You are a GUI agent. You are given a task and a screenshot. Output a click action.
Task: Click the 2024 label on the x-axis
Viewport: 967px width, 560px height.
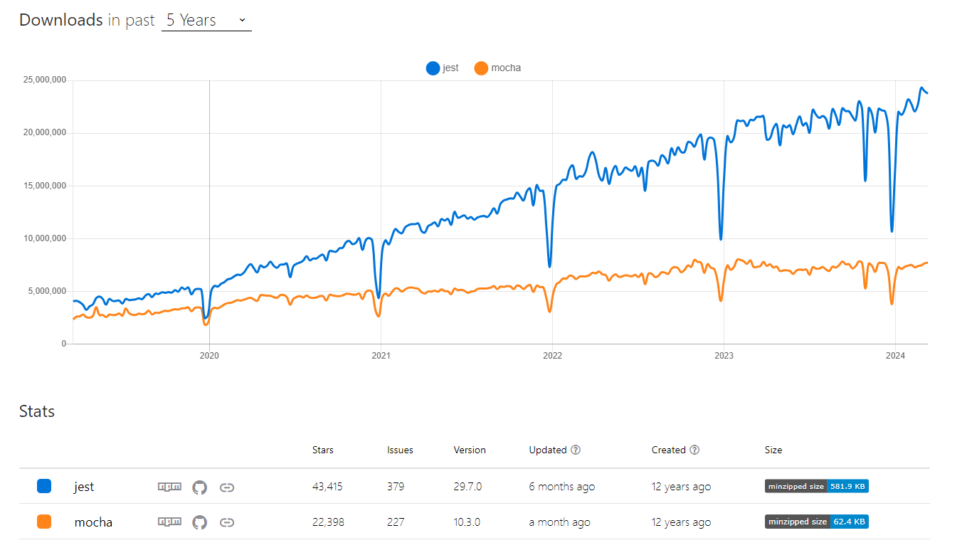[894, 355]
